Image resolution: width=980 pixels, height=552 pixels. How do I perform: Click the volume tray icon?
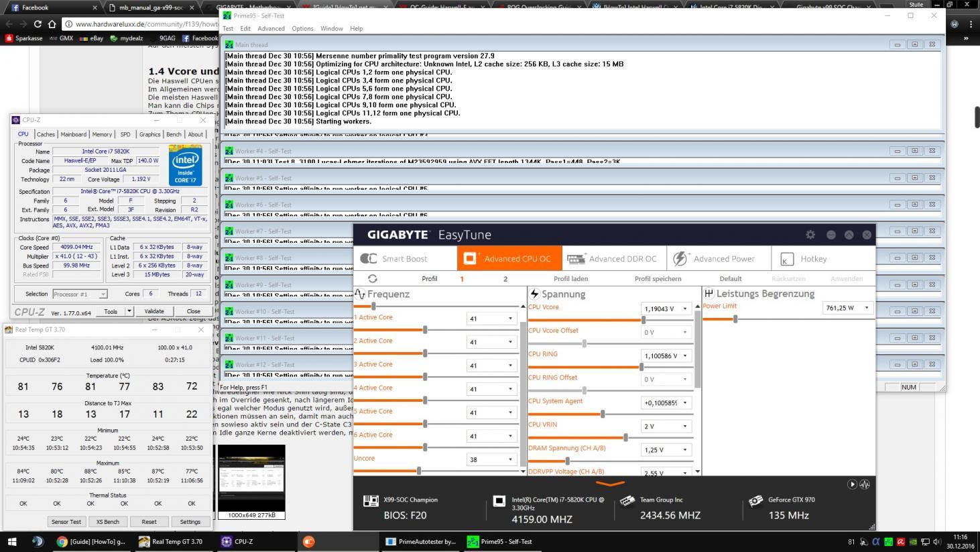tap(936, 542)
